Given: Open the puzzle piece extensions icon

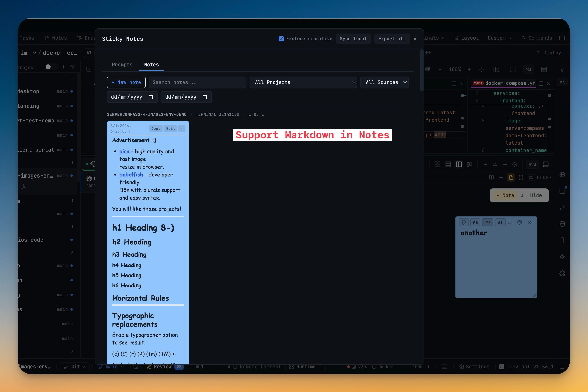Looking at the screenshot, I should 562,273.
